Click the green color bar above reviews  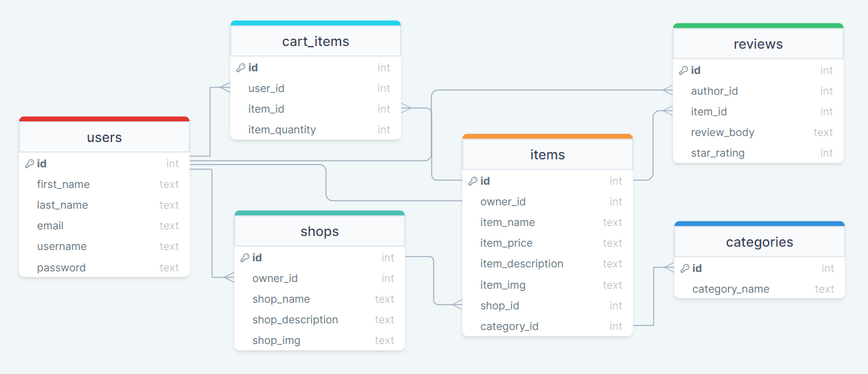759,26
